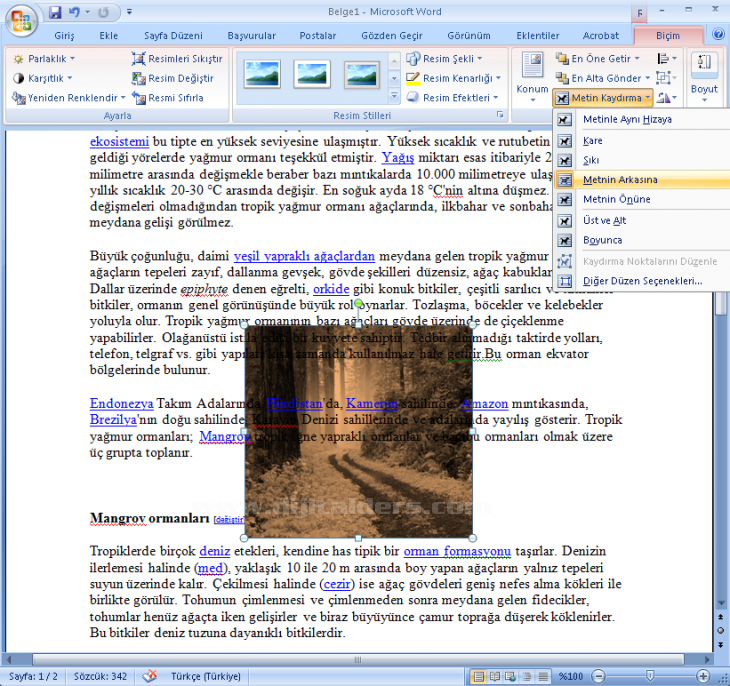Viewport: 730px width, 686px height.
Task: Open Diğer Düzen Seçenekleri dialog
Action: (642, 281)
